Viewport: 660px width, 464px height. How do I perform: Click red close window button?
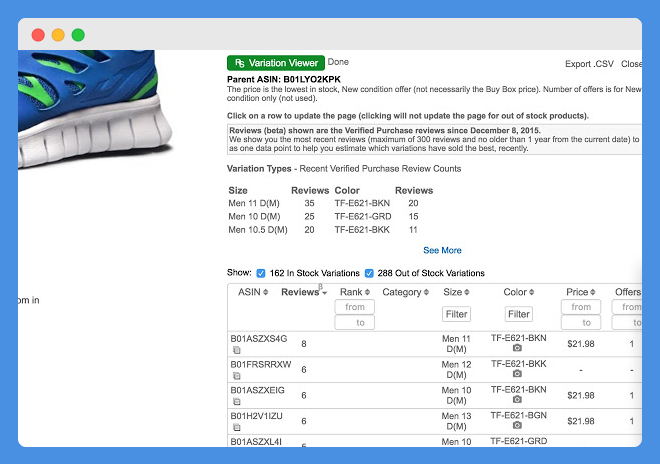pos(38,35)
